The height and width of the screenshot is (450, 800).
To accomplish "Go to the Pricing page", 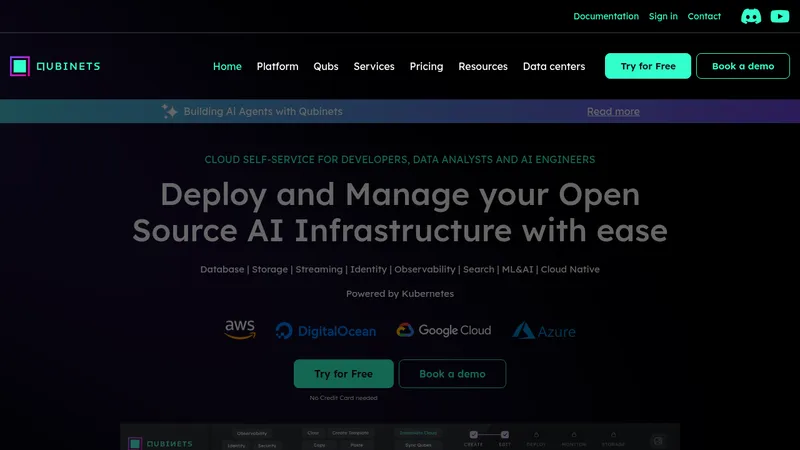I will point(427,66).
